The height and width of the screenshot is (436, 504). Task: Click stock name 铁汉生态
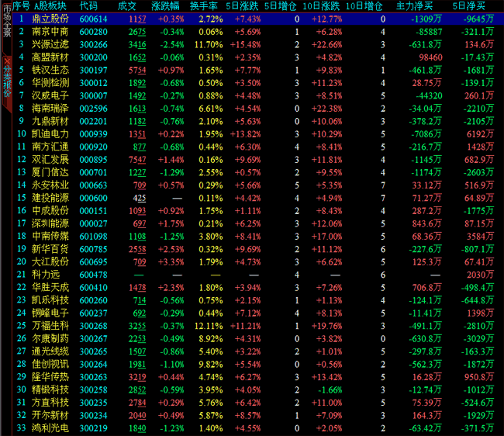coord(50,70)
